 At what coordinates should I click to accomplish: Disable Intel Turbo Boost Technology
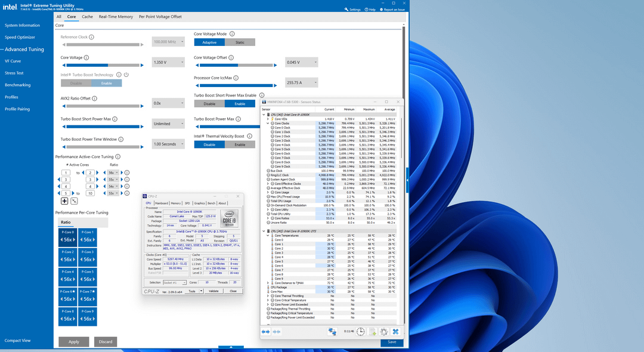click(x=76, y=83)
